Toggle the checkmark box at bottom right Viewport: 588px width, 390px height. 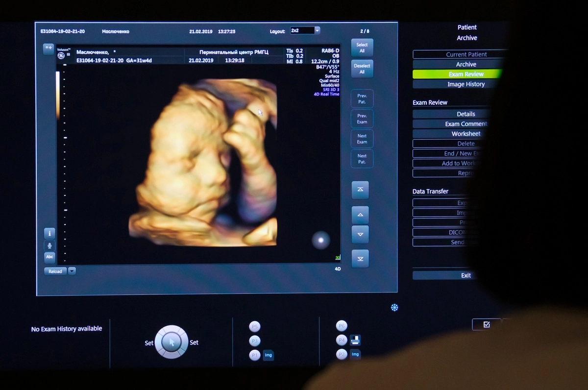pos(486,324)
